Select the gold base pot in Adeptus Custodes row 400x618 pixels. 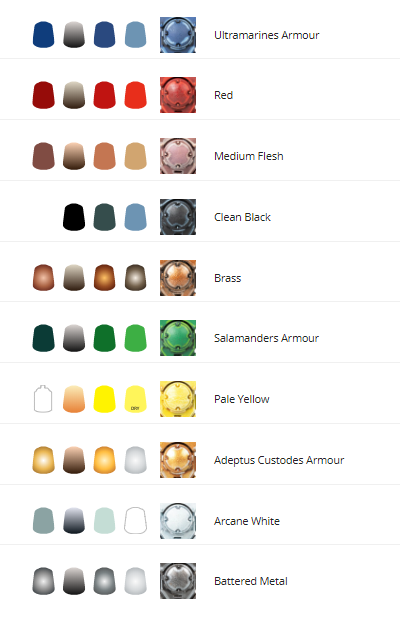(x=43, y=460)
